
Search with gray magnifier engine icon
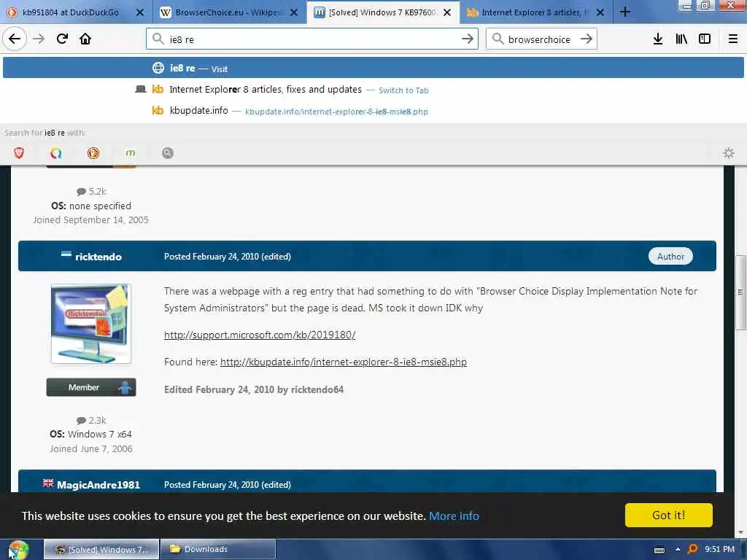click(168, 153)
